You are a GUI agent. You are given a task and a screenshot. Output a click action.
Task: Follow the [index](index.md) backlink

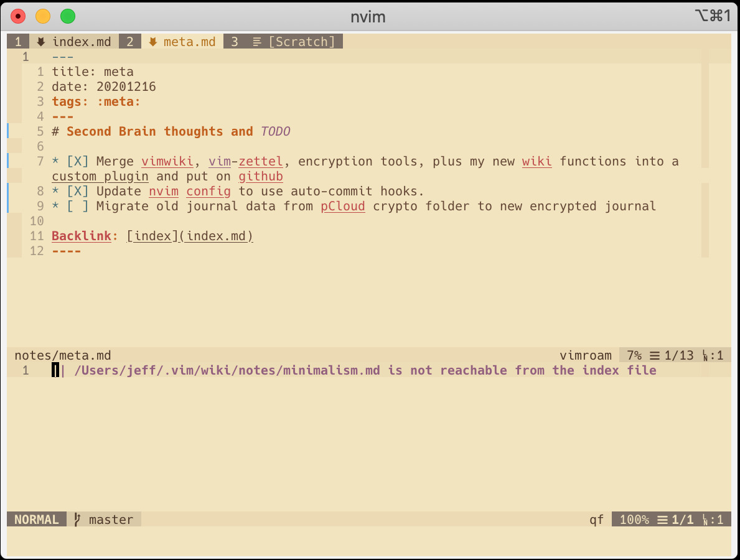coord(190,236)
